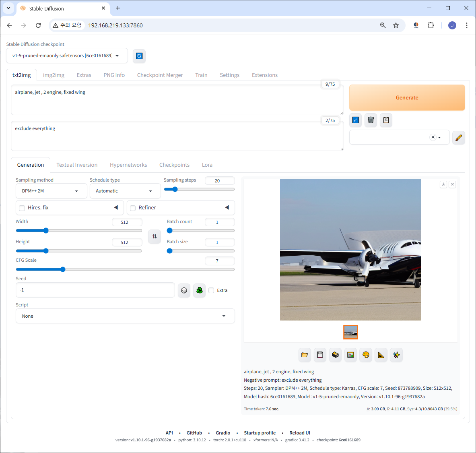Viewport: 476px width, 453px height.
Task: Adjust the Width slider
Action: 79,231
